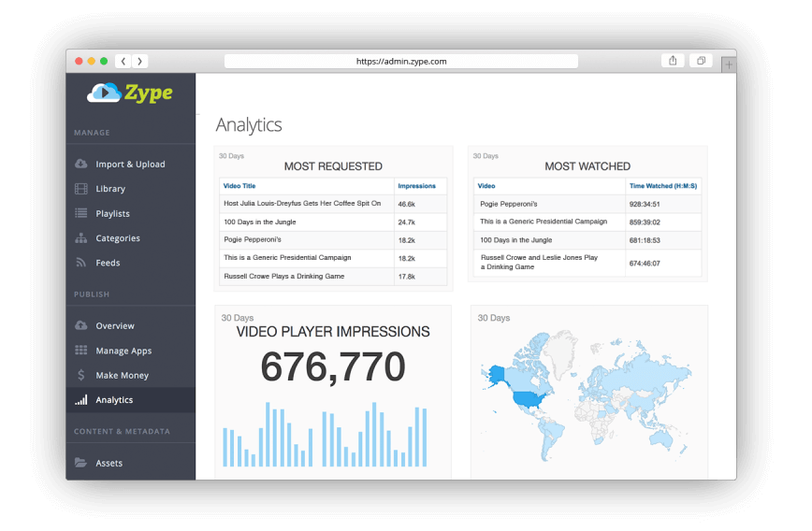Click the Manage Apps grid icon

pos(81,351)
